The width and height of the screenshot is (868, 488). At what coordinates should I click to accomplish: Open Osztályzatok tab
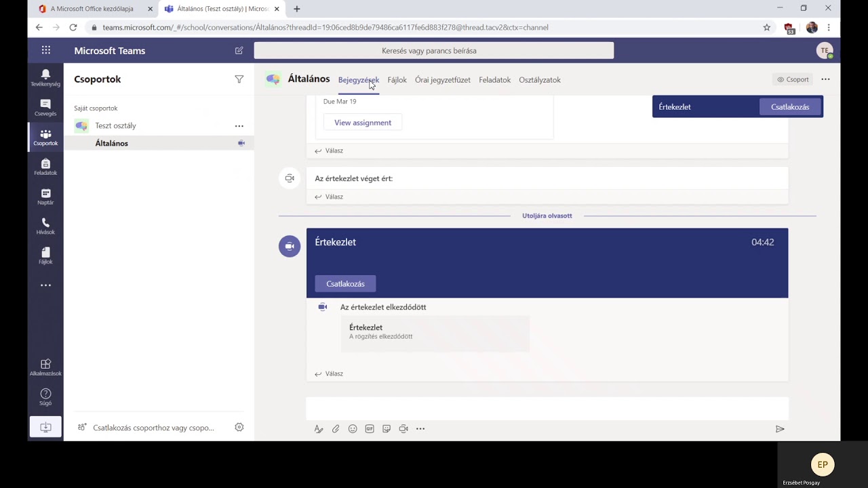pos(540,80)
